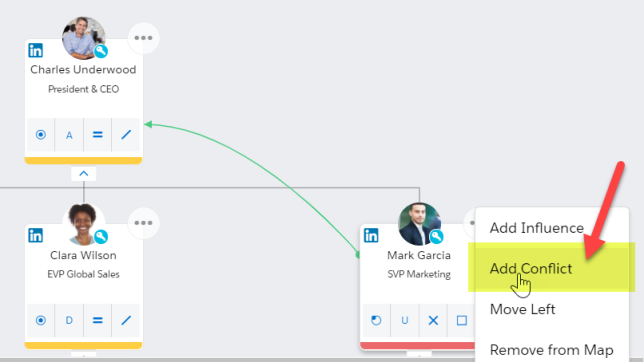Toggle the target radio icon on Clara Wilson's card
This screenshot has width=644, height=362.
pos(41,320)
